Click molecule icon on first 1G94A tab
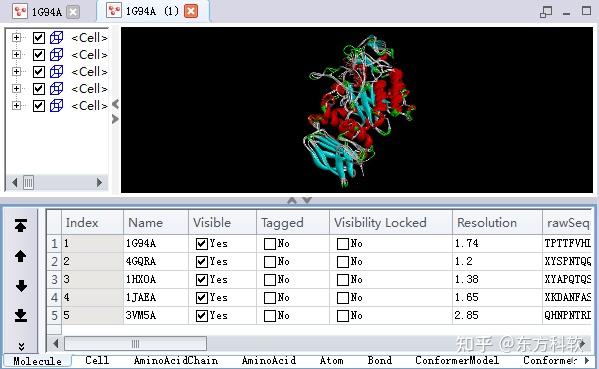Screen dimensions: 599x369 click(x=20, y=11)
